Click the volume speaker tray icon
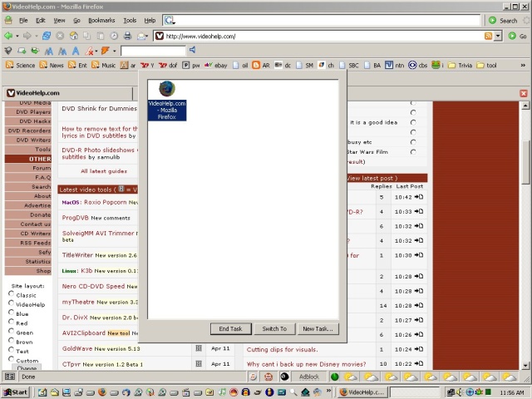Screen dimensions: 532x399 click(461, 392)
